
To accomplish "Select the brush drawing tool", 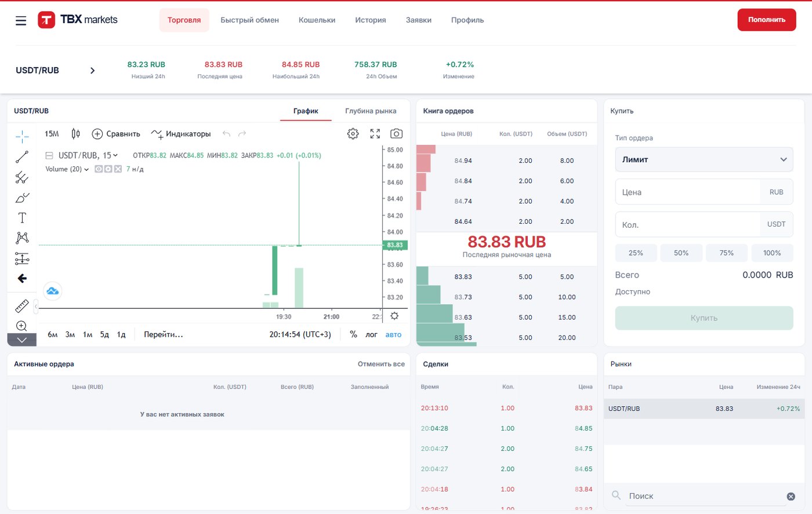I will [x=22, y=198].
